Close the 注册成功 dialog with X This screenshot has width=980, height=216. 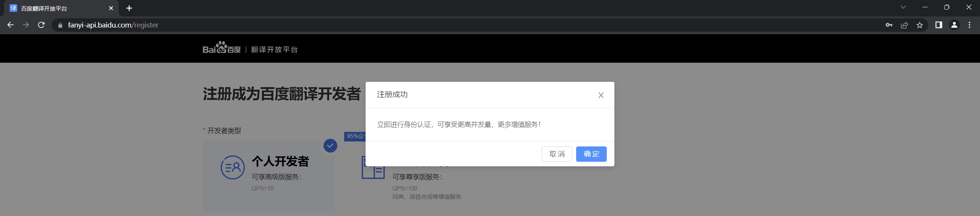pyautogui.click(x=601, y=95)
